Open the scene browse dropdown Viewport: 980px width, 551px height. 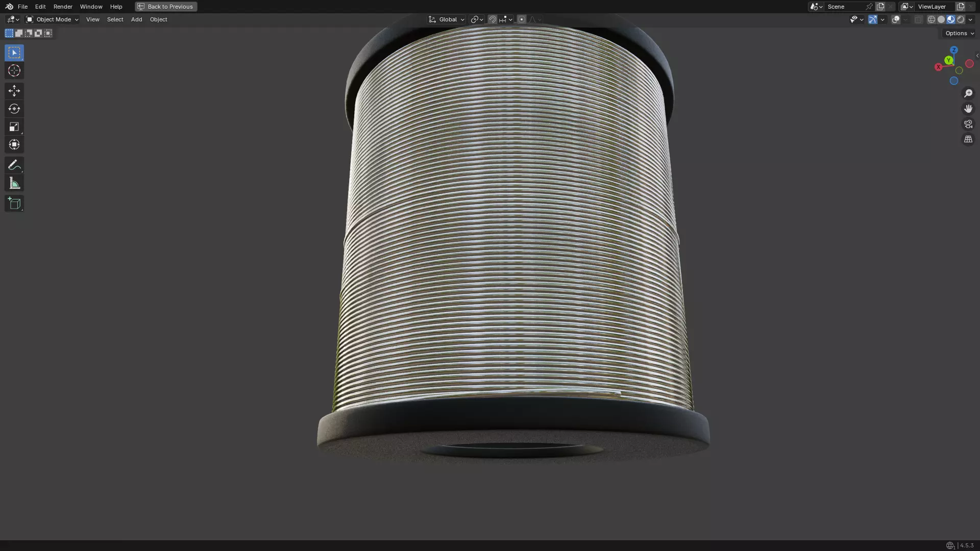pos(816,7)
